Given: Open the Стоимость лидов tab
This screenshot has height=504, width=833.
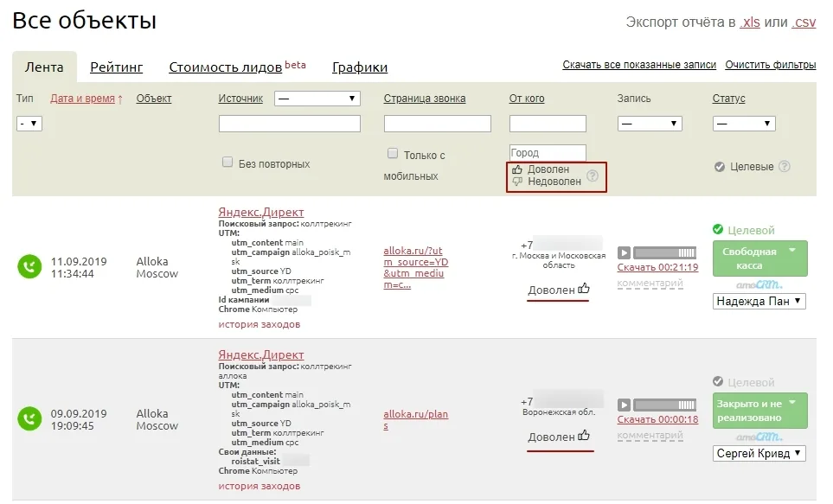Looking at the screenshot, I should [x=225, y=67].
